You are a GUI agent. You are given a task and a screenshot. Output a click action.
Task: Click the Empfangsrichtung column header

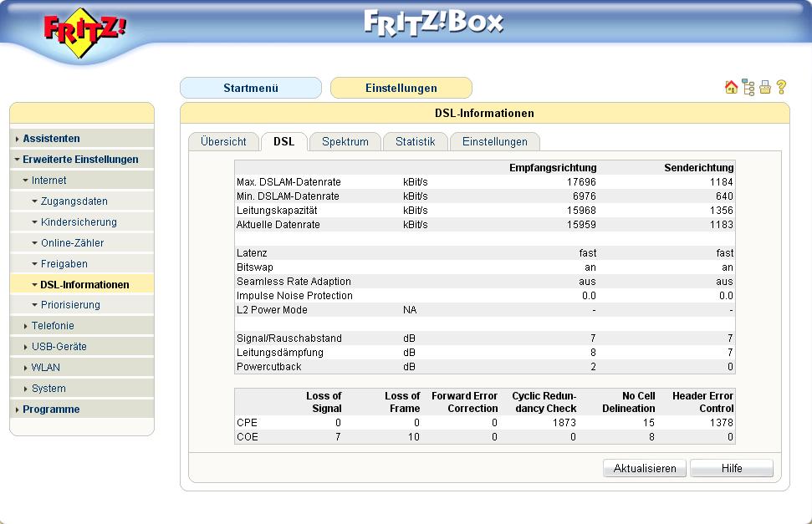[553, 168]
